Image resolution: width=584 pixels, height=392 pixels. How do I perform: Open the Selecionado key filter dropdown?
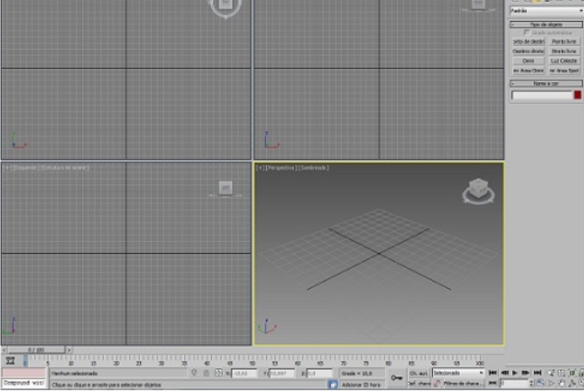click(x=458, y=373)
